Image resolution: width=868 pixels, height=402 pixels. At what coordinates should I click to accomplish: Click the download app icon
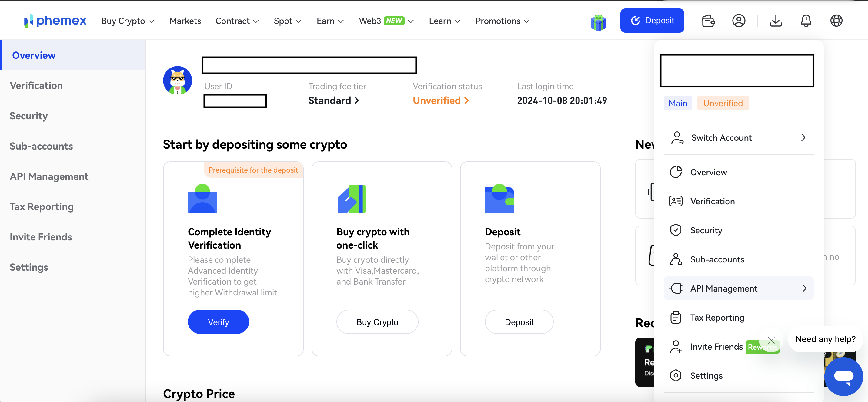pyautogui.click(x=776, y=21)
